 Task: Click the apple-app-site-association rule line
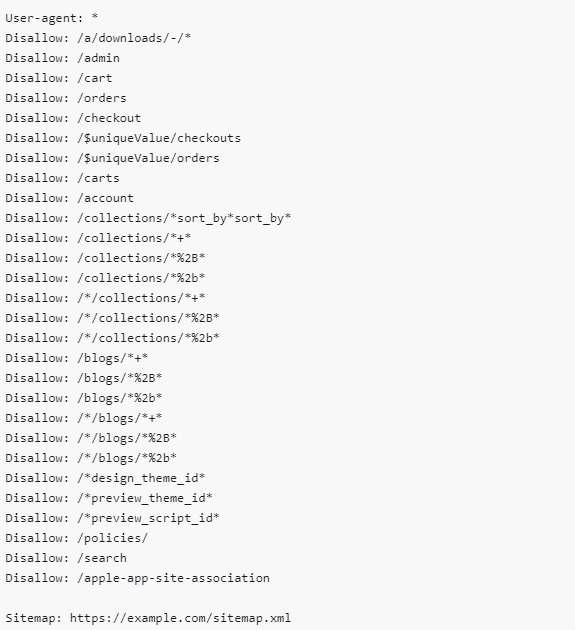click(x=137, y=579)
